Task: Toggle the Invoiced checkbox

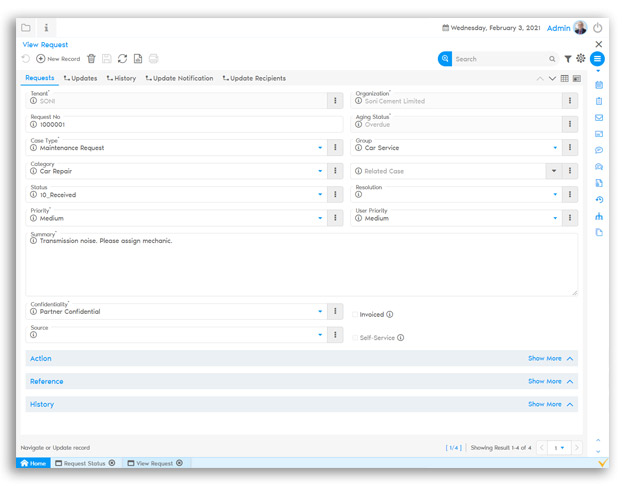Action: coord(355,314)
